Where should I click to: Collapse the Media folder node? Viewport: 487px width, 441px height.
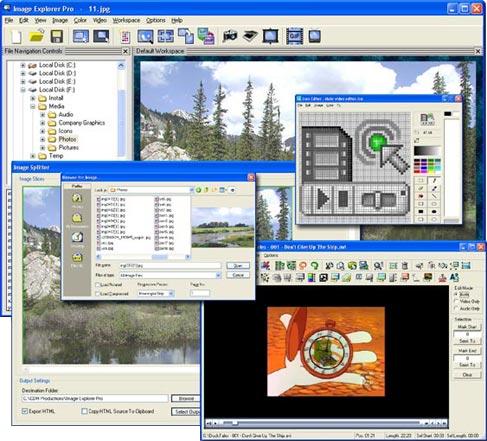[x=33, y=107]
